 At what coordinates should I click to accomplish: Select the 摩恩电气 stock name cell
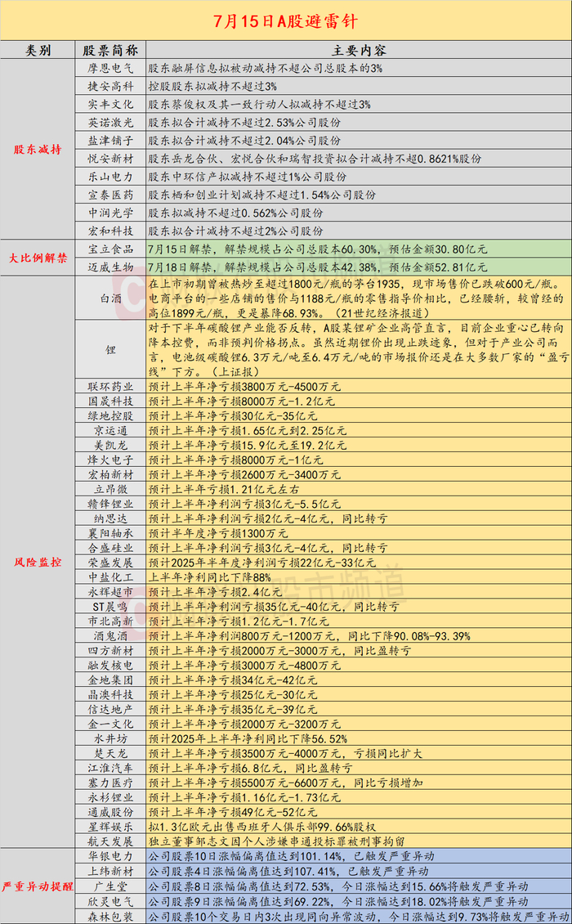pyautogui.click(x=111, y=69)
